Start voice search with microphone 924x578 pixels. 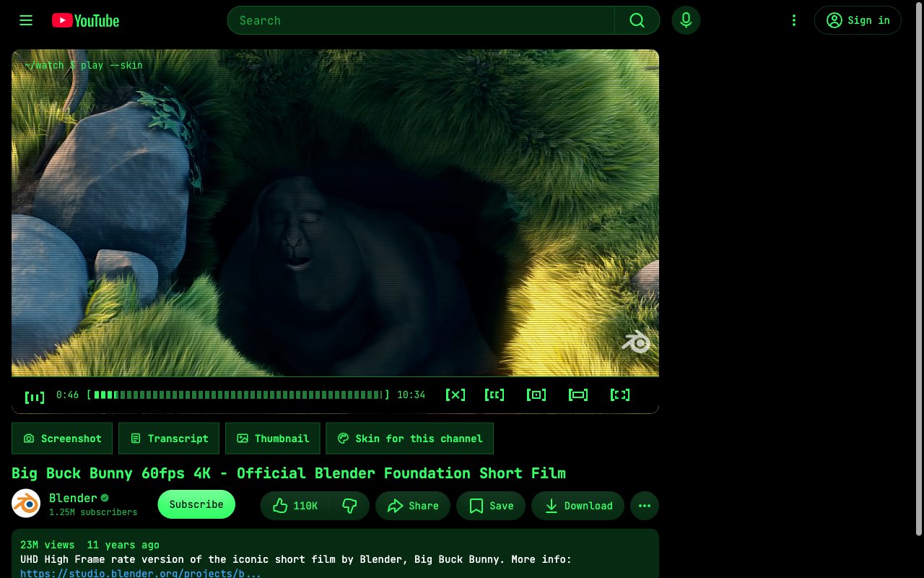click(x=686, y=20)
